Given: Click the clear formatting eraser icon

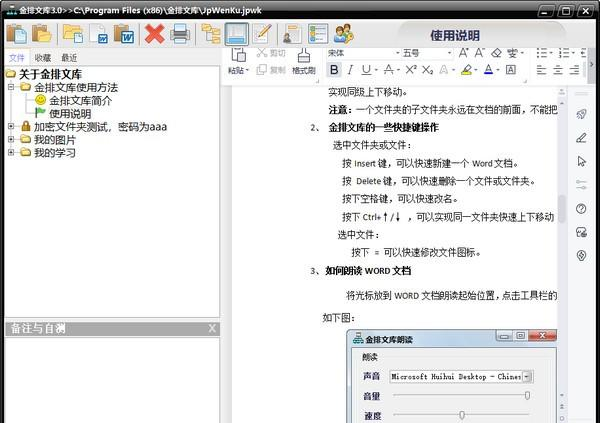Looking at the screenshot, I should click(x=496, y=53).
